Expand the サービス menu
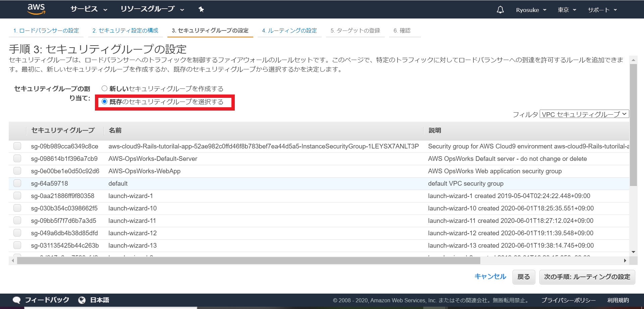The image size is (644, 309). (89, 9)
